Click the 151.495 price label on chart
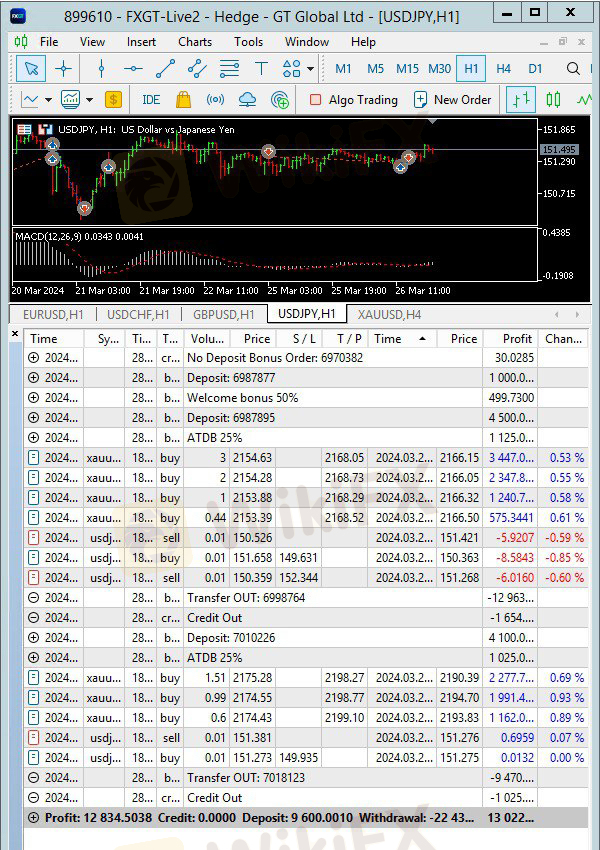Viewport: 600px width, 850px height. 558,149
